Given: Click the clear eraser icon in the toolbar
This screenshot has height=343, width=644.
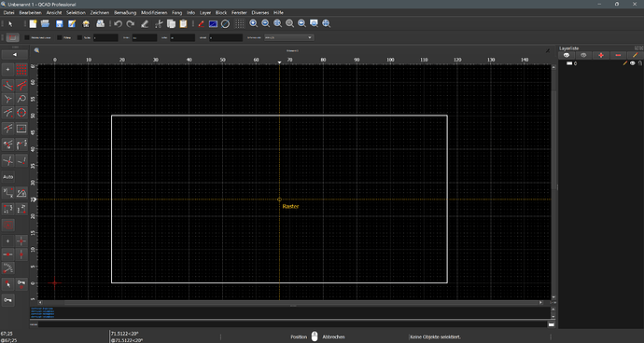Looking at the screenshot, I should coord(144,24).
